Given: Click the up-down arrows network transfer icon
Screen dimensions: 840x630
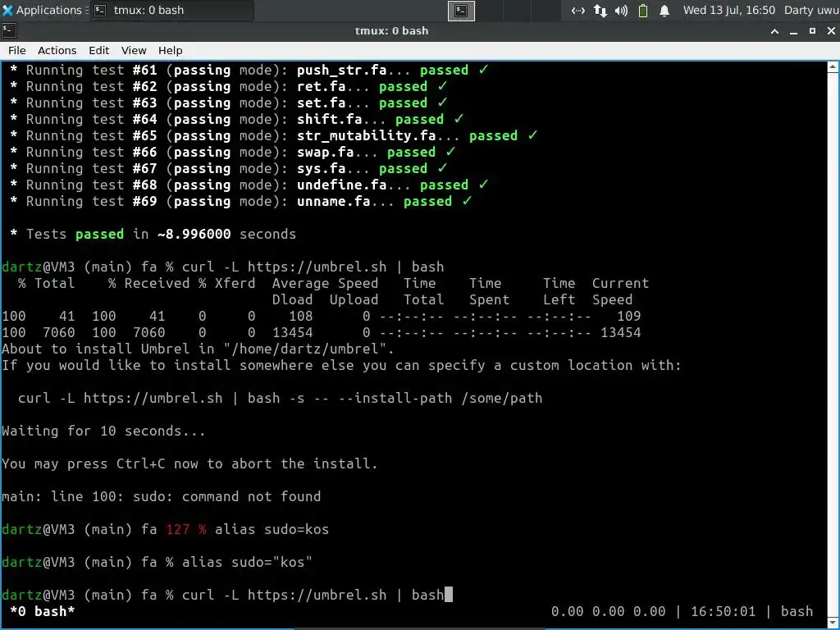Looking at the screenshot, I should click(x=600, y=10).
